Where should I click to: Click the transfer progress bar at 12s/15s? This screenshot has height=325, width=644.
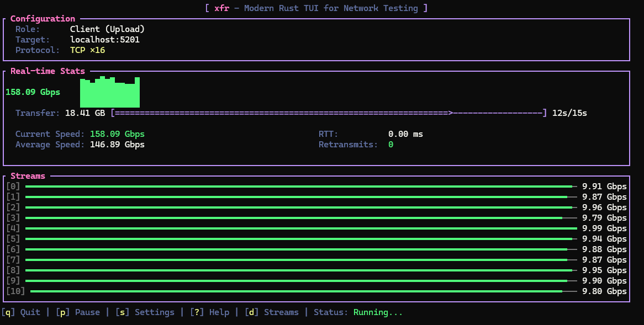328,113
